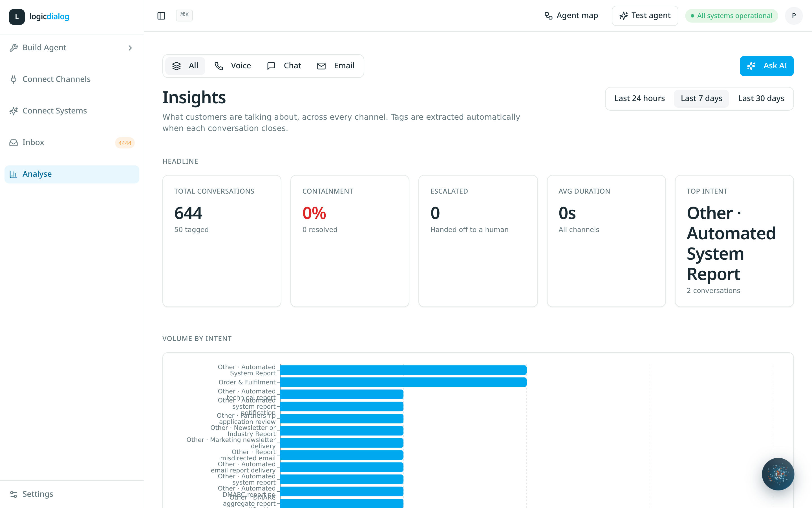This screenshot has width=812, height=508.
Task: Click the Connect Systems sparkle icon
Action: tap(14, 111)
